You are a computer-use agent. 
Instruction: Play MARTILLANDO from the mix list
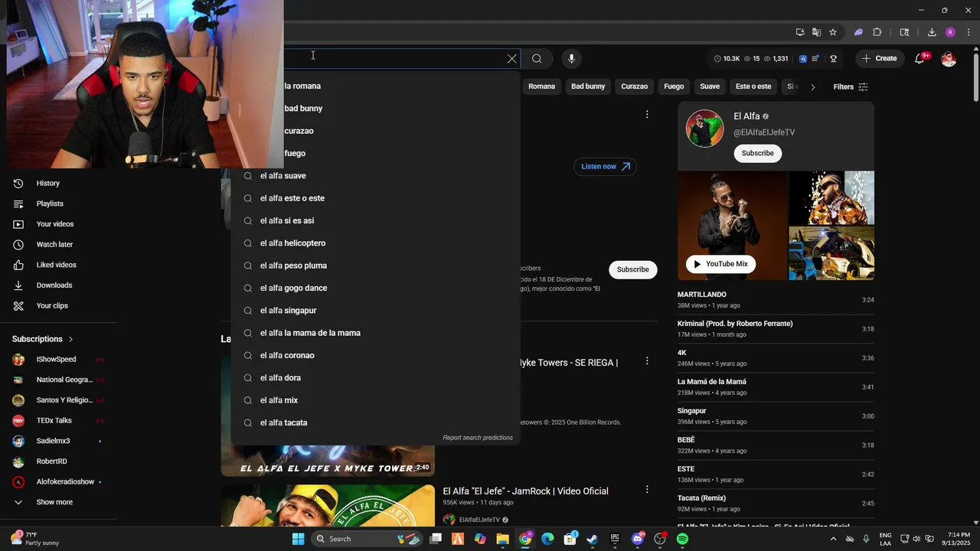click(776, 300)
